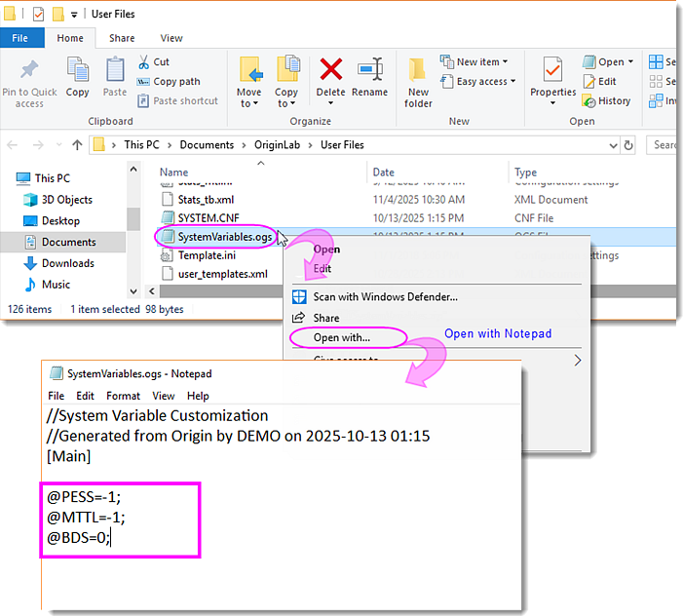The width and height of the screenshot is (683, 616).
Task: Choose Open with... in context menu
Action: click(341, 338)
